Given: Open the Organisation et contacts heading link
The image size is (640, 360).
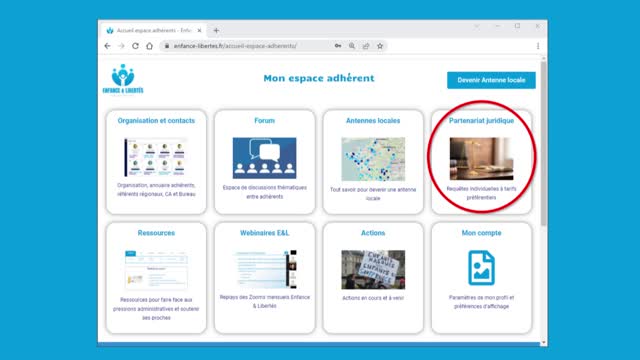Looking at the screenshot, I should click(x=156, y=121).
